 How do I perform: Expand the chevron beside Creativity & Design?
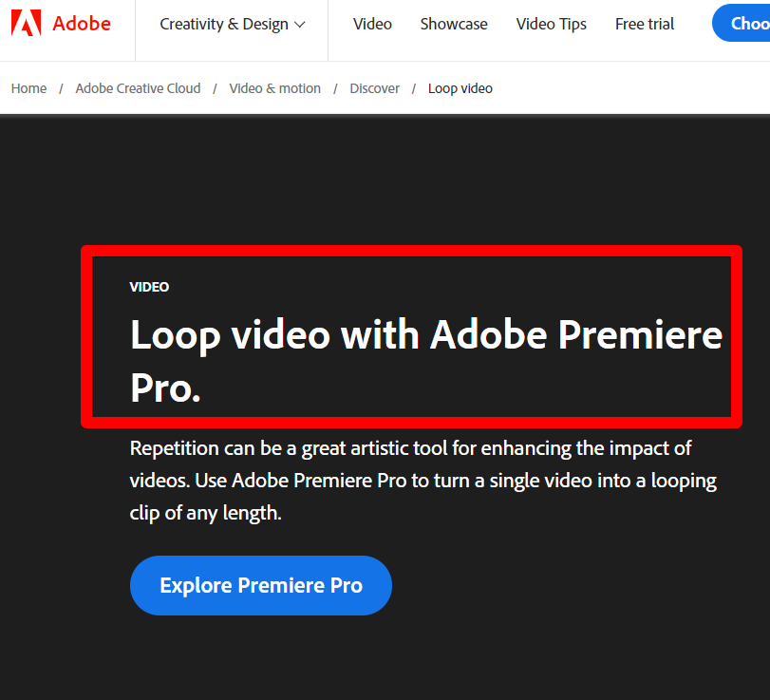tap(300, 25)
